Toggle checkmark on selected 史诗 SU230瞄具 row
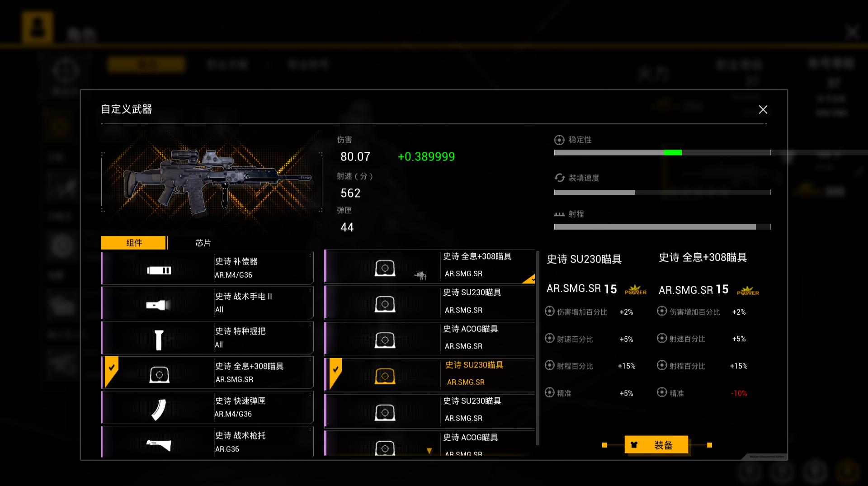 point(335,369)
